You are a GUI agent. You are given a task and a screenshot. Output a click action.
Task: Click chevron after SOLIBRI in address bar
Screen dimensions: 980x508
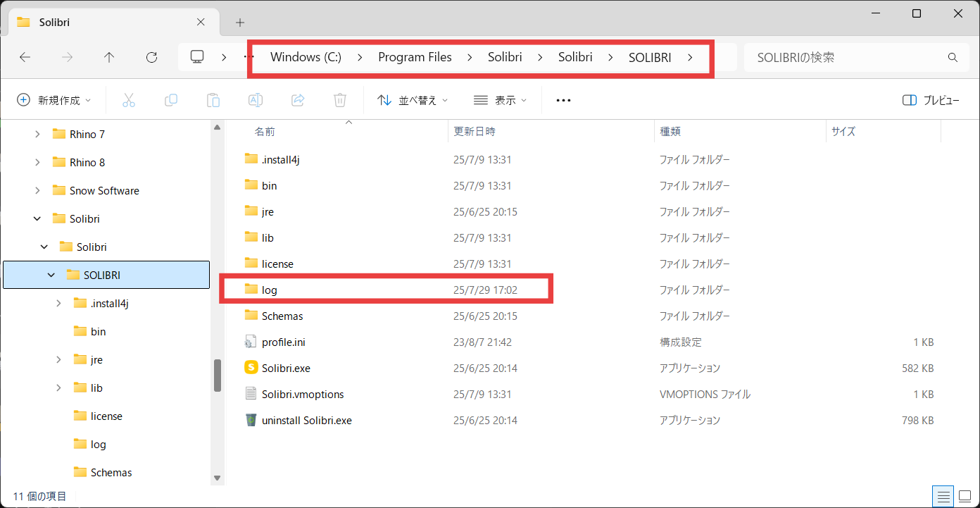pos(690,57)
